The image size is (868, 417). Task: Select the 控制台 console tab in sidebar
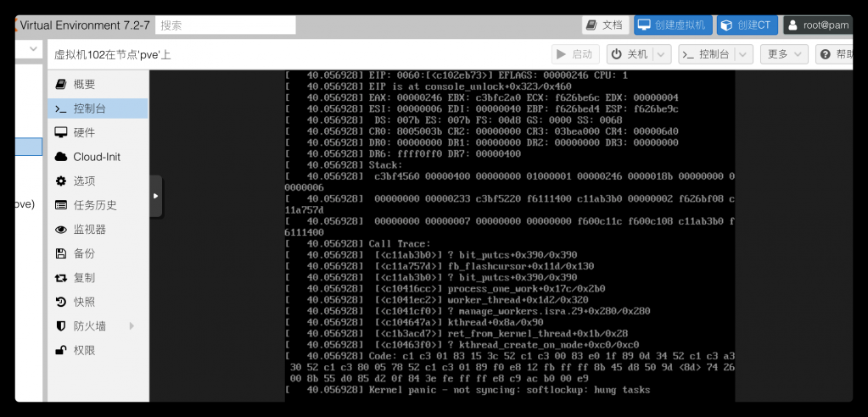(x=89, y=108)
